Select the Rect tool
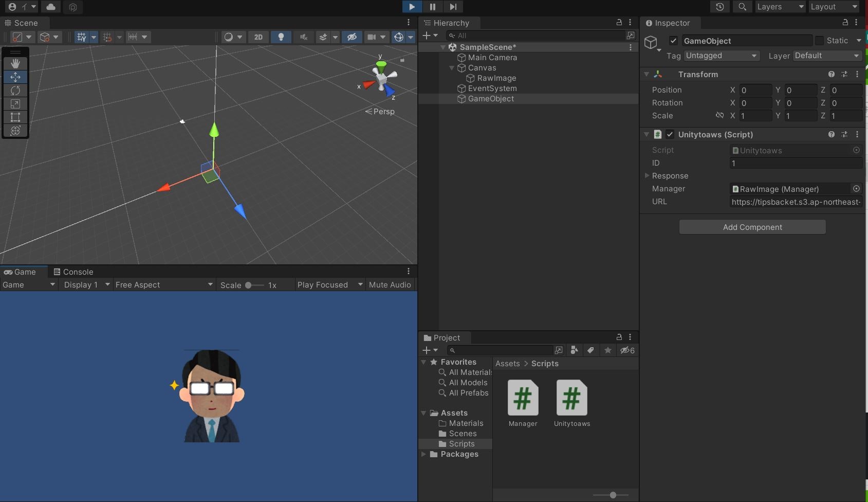The image size is (868, 502). point(15,117)
